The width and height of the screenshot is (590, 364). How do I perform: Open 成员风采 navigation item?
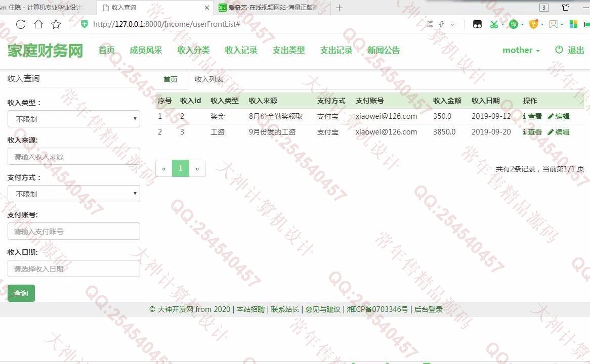click(x=146, y=51)
